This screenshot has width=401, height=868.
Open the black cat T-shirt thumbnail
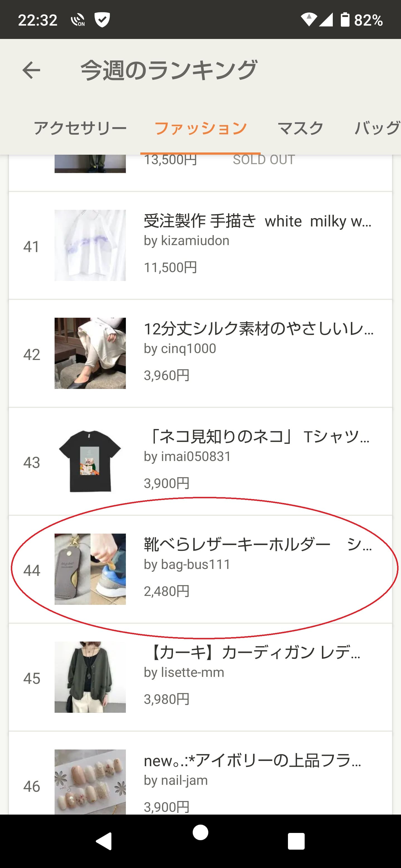[x=90, y=461]
